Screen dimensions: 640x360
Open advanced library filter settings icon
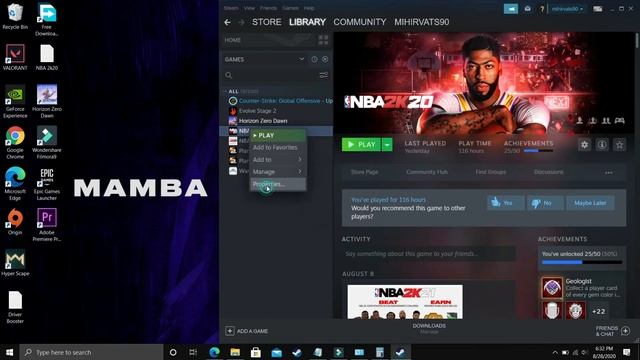pyautogui.click(x=323, y=75)
